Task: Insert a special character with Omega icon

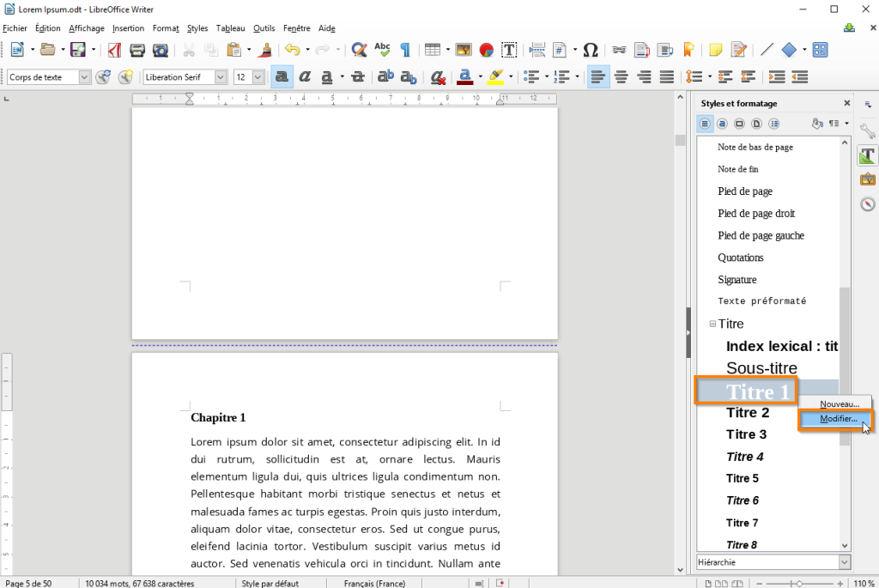Action: pyautogui.click(x=591, y=50)
